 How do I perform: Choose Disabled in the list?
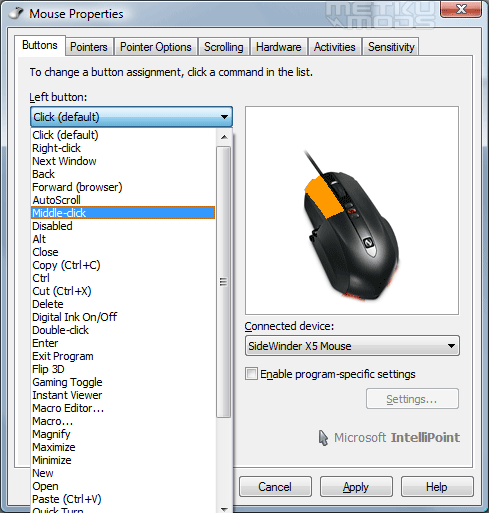coord(123,226)
